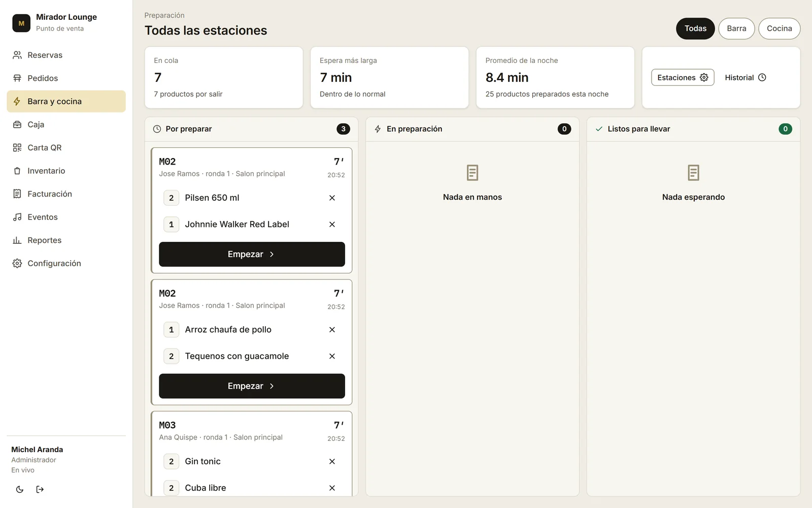Screen dimensions: 812x508
Task: Click the M03 order title
Action: [x=167, y=425]
